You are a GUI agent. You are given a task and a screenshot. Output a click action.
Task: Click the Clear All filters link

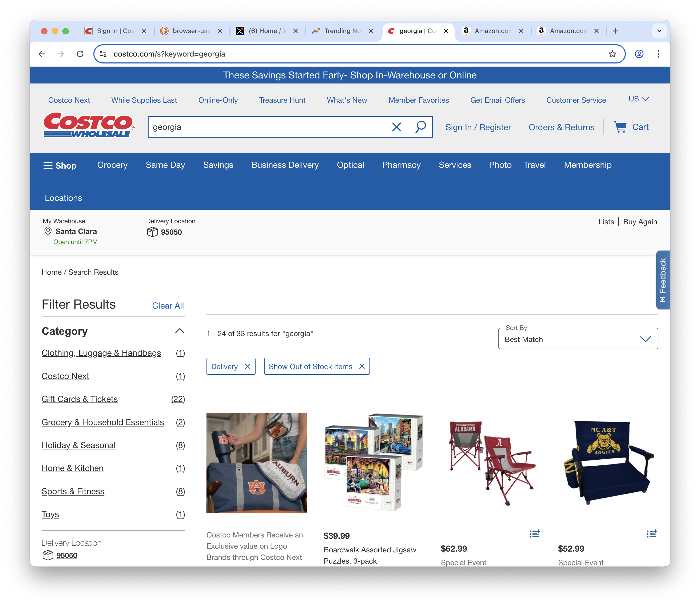tap(168, 306)
